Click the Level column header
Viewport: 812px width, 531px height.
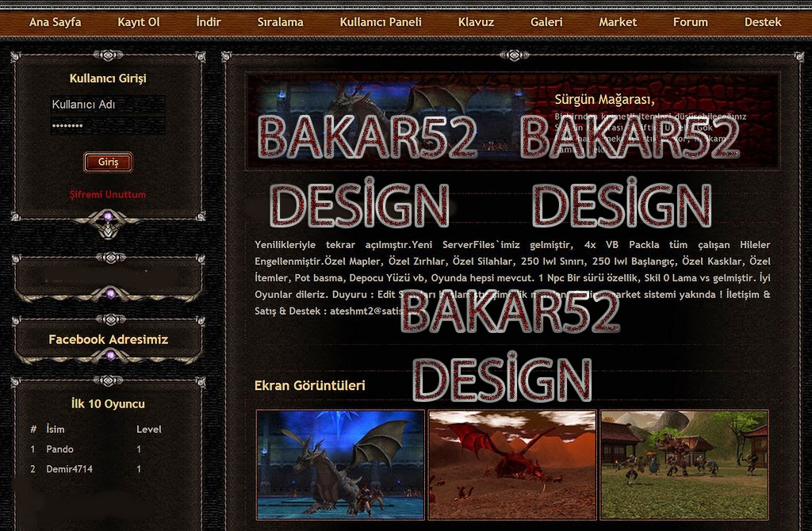click(x=149, y=429)
